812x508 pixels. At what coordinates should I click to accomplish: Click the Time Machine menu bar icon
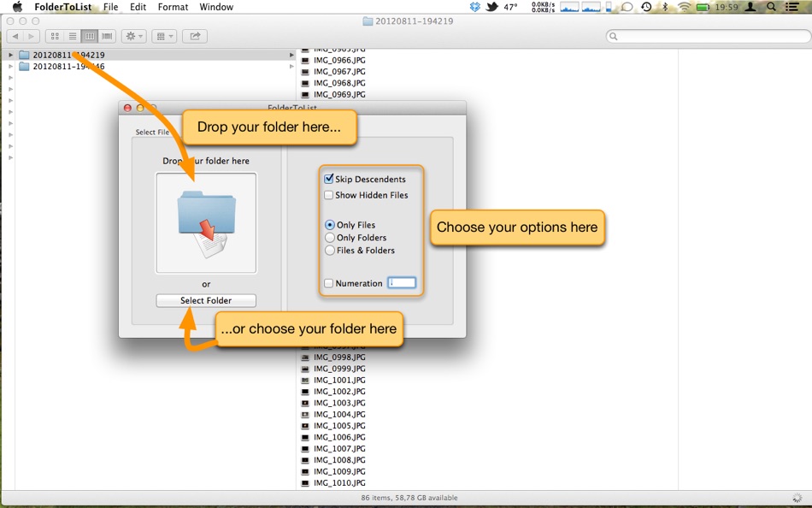tap(646, 7)
